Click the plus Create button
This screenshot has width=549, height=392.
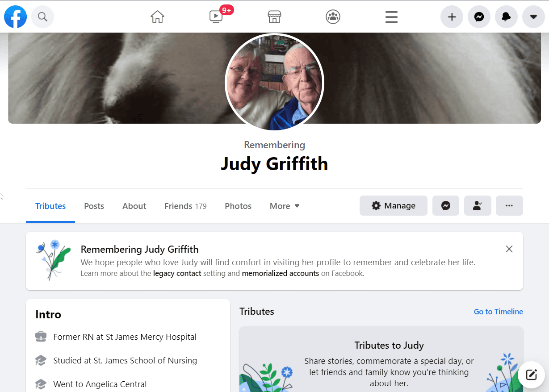coord(452,17)
